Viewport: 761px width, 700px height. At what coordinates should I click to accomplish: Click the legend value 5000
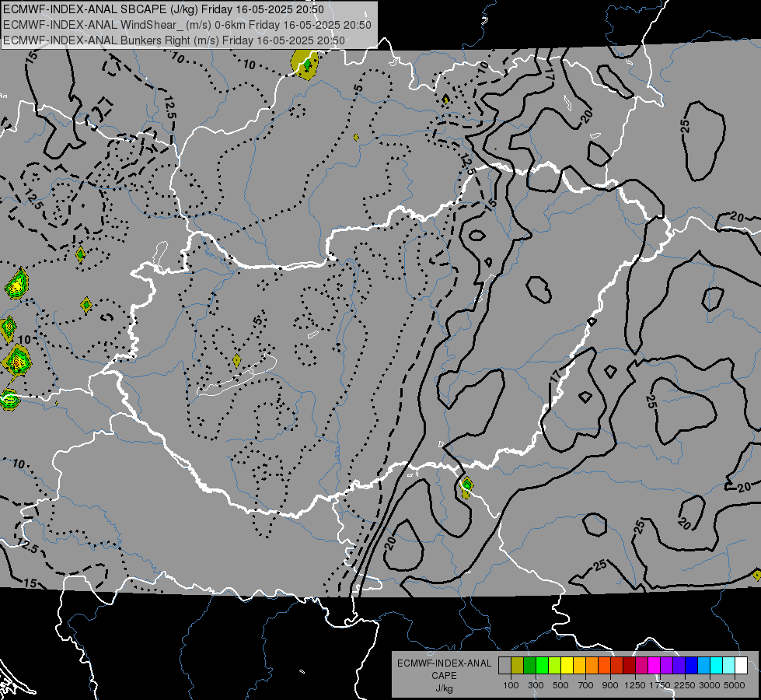coord(734,685)
